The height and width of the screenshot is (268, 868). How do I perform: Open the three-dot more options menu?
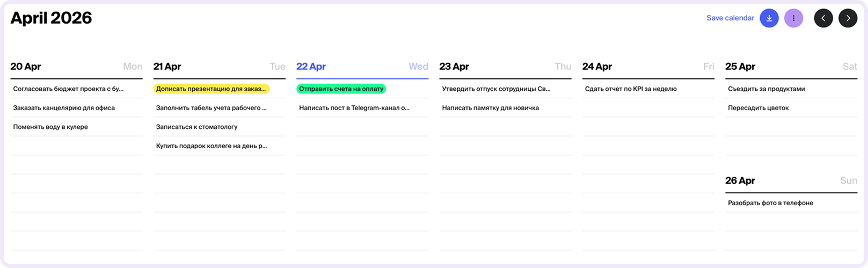793,18
